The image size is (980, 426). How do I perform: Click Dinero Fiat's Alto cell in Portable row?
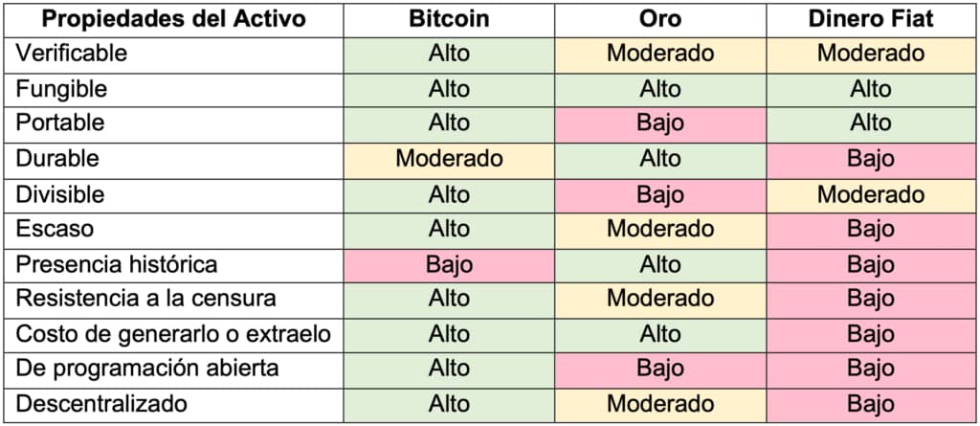click(871, 123)
